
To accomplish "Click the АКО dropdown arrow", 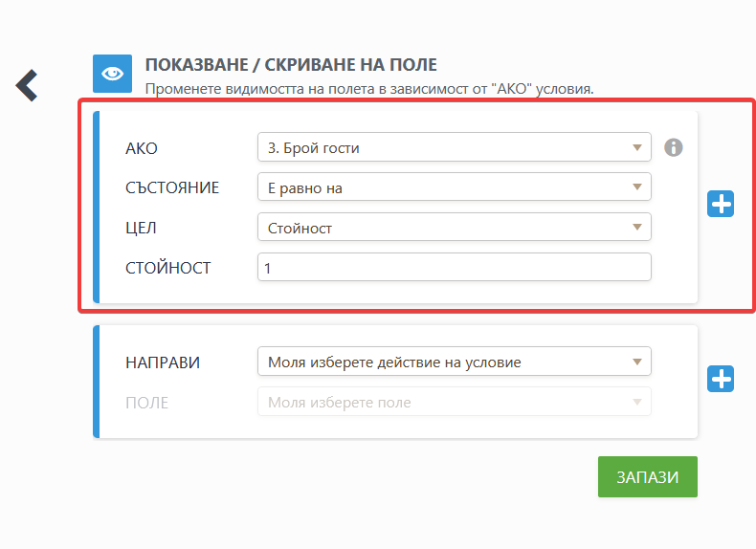I will [637, 147].
